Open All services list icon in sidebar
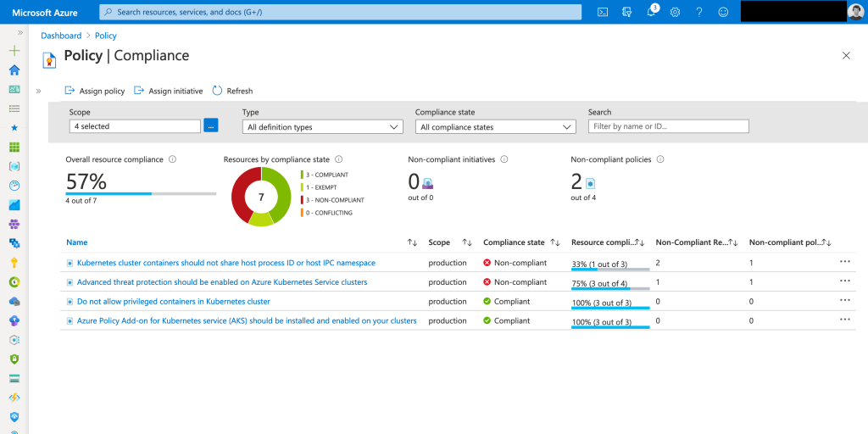Screen dimensions: 868x434 tap(14, 108)
